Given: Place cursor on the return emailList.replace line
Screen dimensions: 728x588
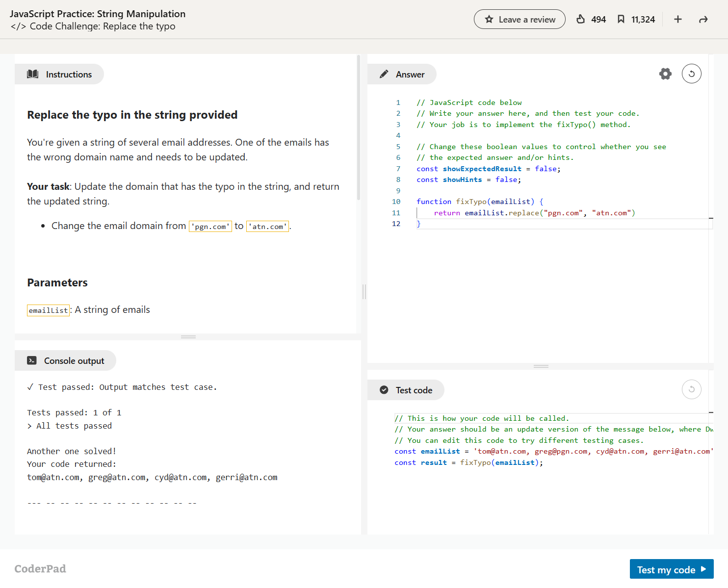Looking at the screenshot, I should [x=525, y=213].
